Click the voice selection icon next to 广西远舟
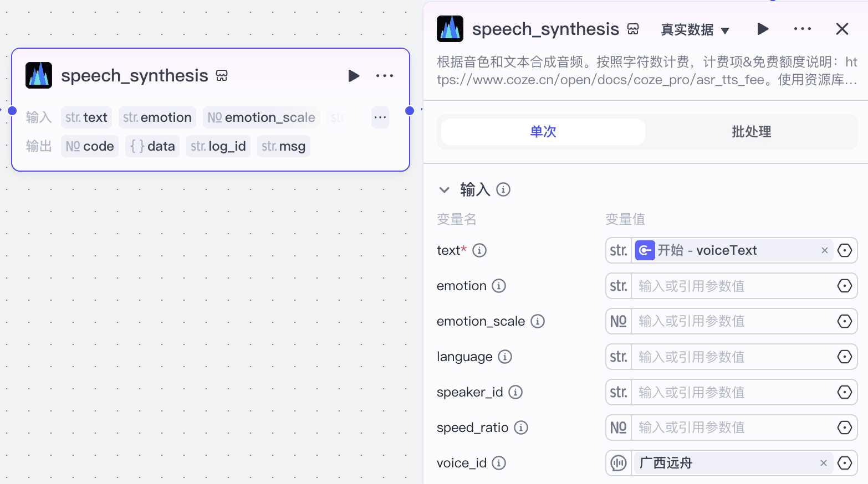 [x=618, y=463]
